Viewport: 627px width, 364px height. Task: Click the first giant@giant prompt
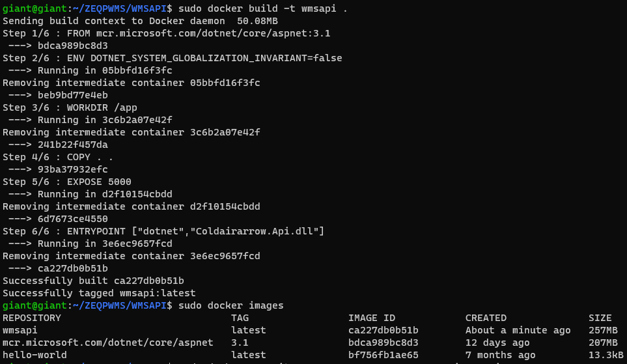click(35, 8)
